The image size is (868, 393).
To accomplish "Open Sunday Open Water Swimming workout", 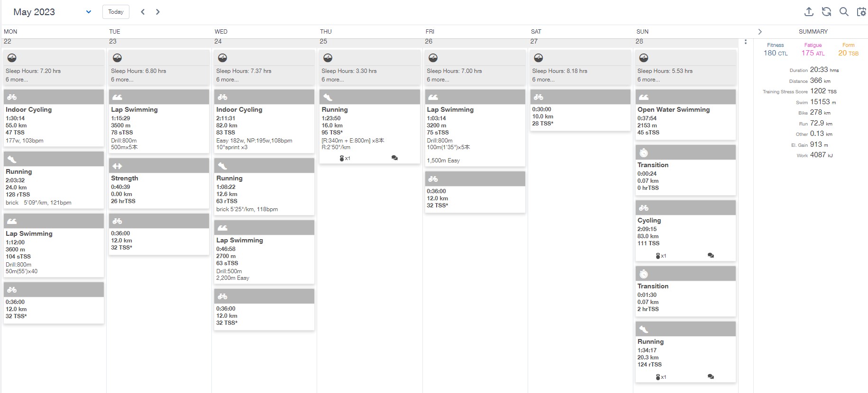I will [685, 114].
